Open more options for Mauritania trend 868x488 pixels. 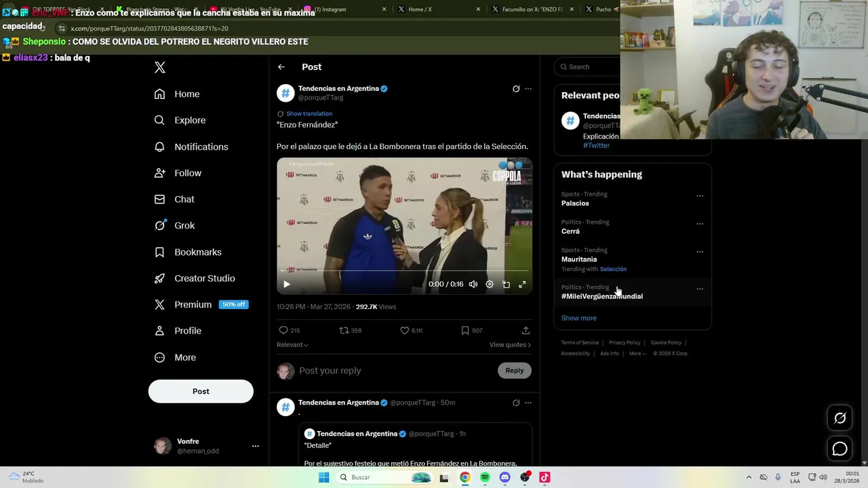tap(700, 251)
